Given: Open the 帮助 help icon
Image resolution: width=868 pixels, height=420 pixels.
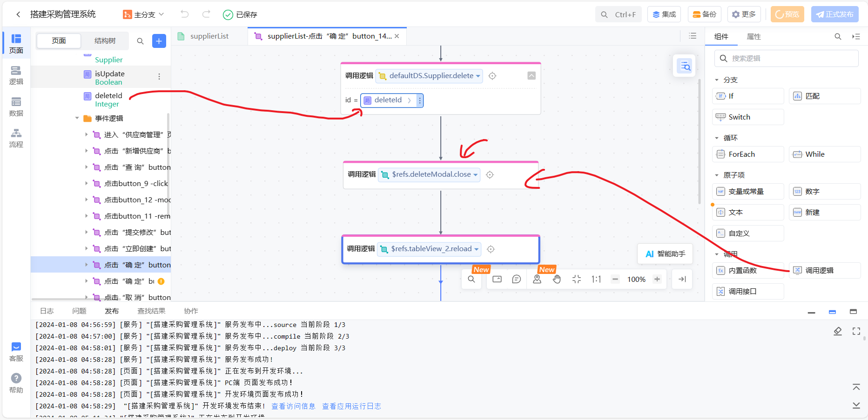Looking at the screenshot, I should click(x=16, y=383).
